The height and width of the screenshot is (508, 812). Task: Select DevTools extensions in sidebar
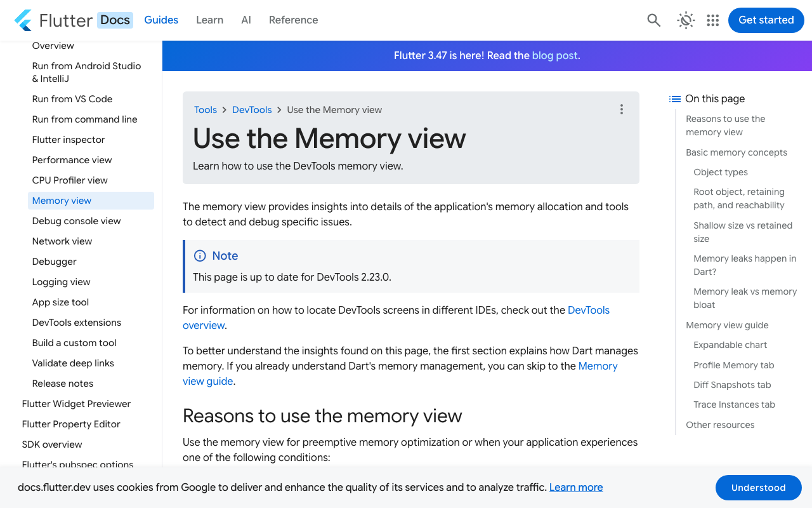[x=77, y=323]
